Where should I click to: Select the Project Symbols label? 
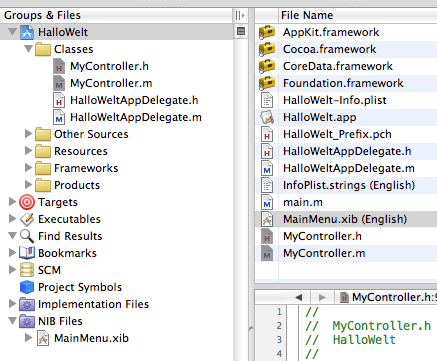click(80, 287)
